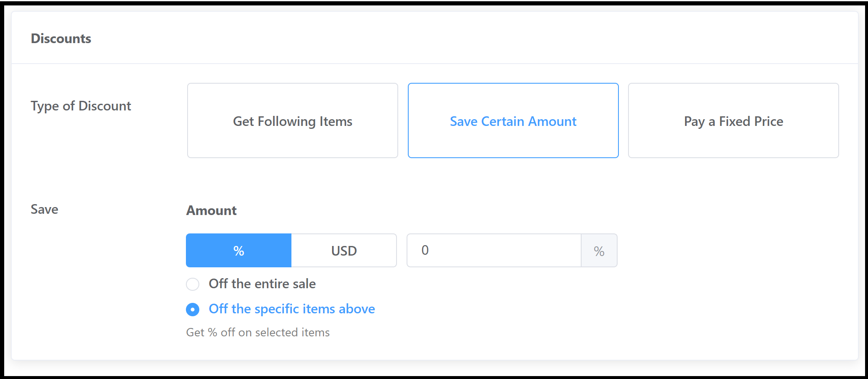
Task: Click the % suffix beside the amount field
Action: 600,251
